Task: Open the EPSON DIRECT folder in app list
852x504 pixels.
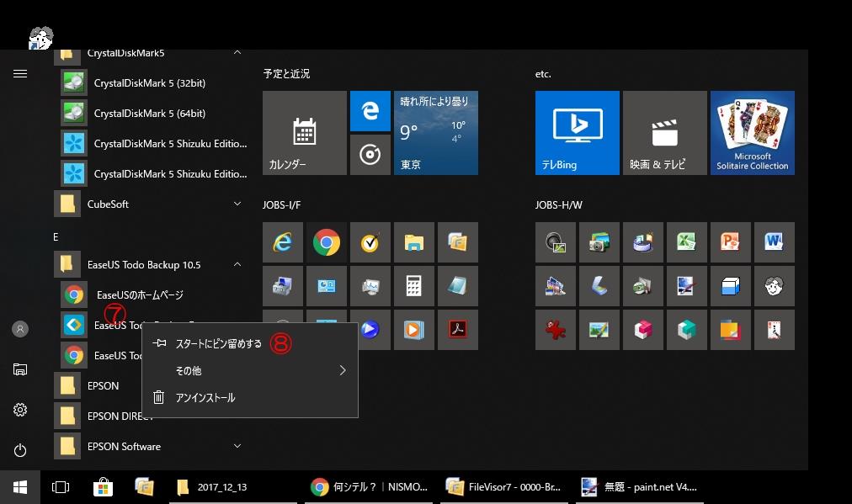Action: coord(98,416)
